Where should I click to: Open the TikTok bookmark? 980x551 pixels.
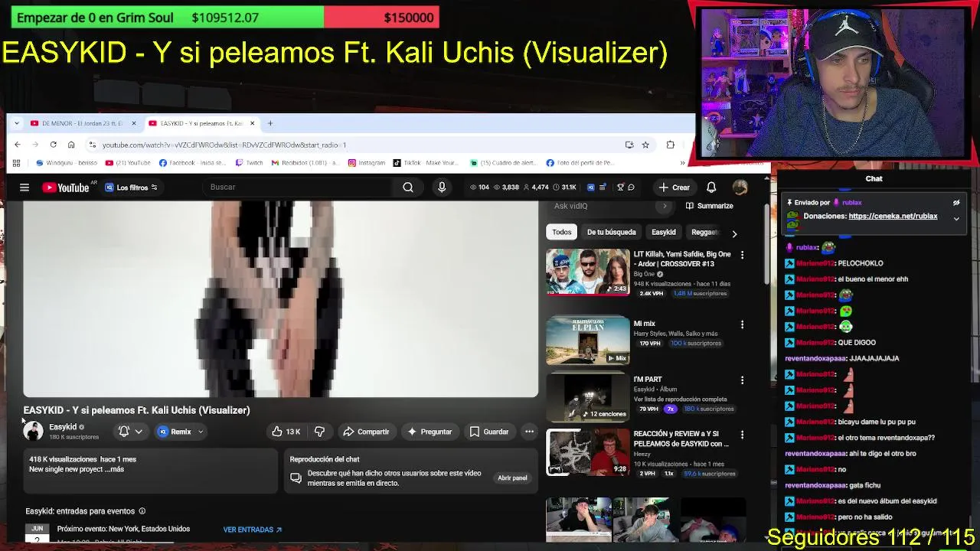point(425,163)
